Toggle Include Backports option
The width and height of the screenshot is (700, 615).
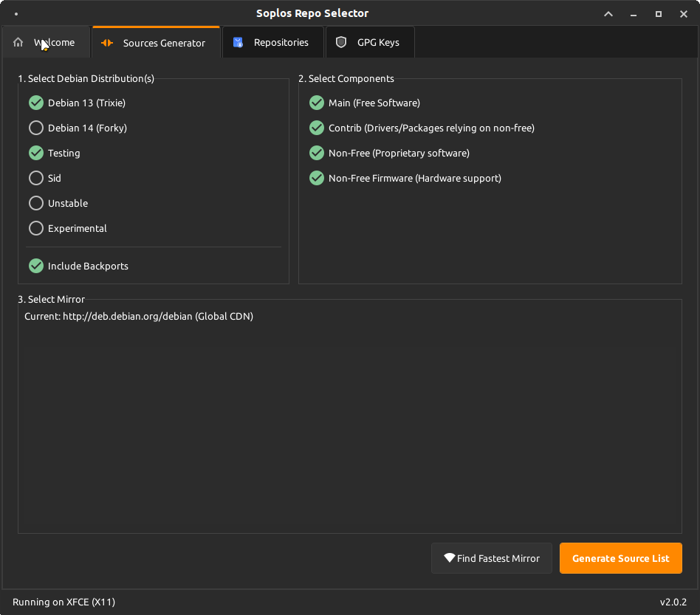[36, 266]
